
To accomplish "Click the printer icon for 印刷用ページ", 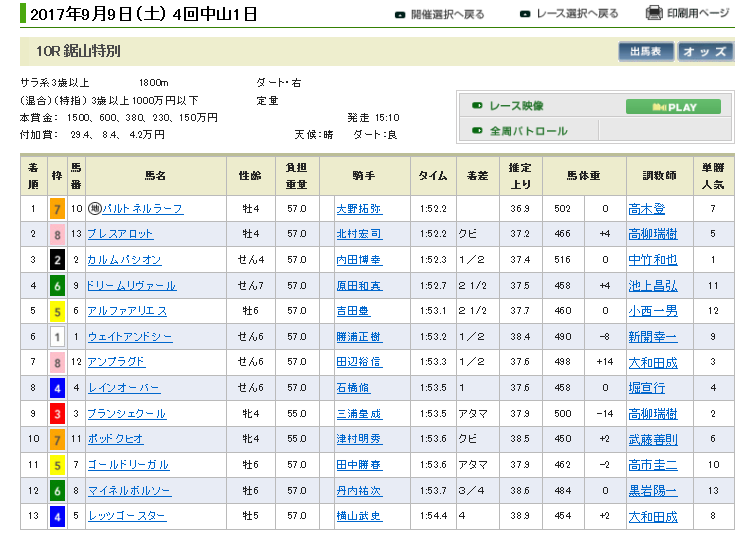I will click(x=654, y=13).
